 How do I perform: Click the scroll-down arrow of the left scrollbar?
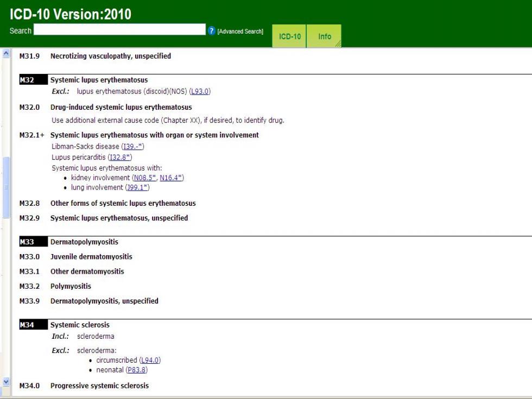[6, 382]
